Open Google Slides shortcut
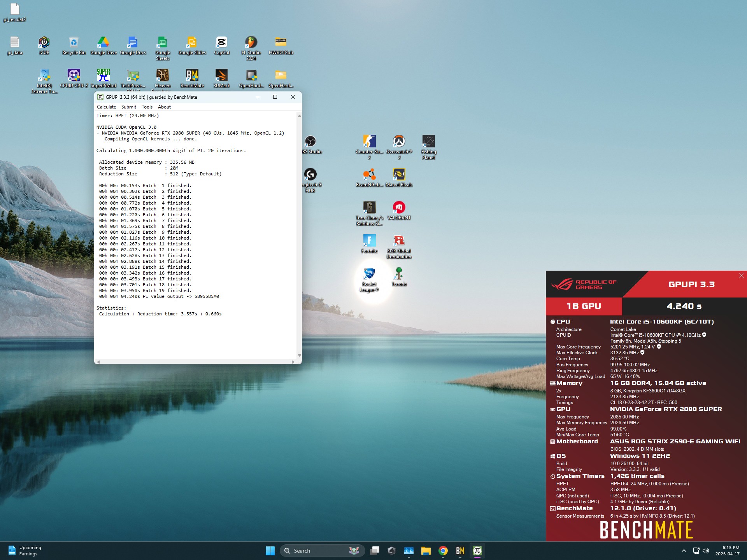This screenshot has height=560, width=747. coord(192,45)
